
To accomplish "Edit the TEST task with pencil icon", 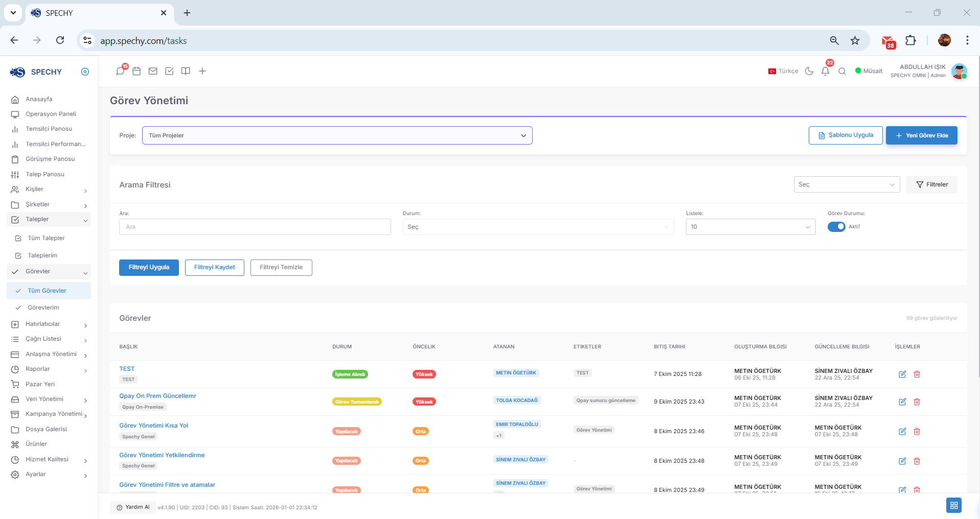I will coord(902,374).
